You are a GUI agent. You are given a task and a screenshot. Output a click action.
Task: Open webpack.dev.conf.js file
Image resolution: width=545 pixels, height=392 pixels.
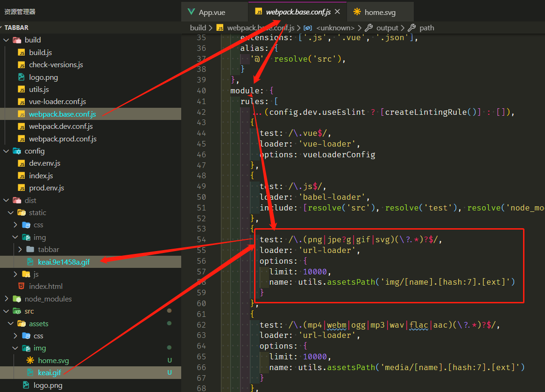tap(61, 126)
